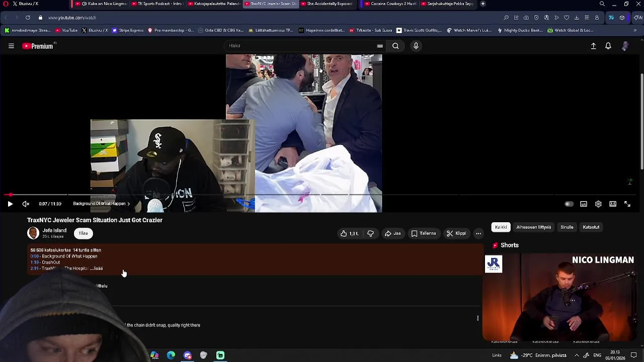
Task: Select the Katsotut filter chip
Action: [x=591, y=227]
